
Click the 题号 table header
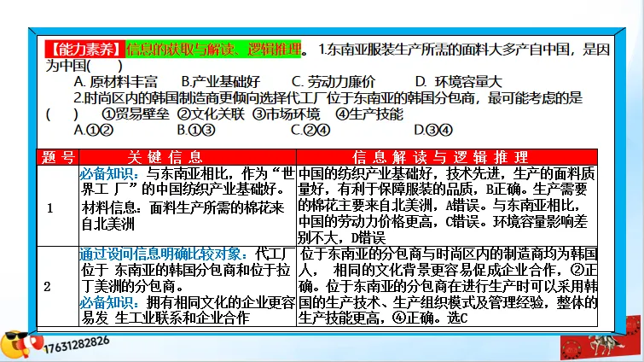[x=58, y=157]
